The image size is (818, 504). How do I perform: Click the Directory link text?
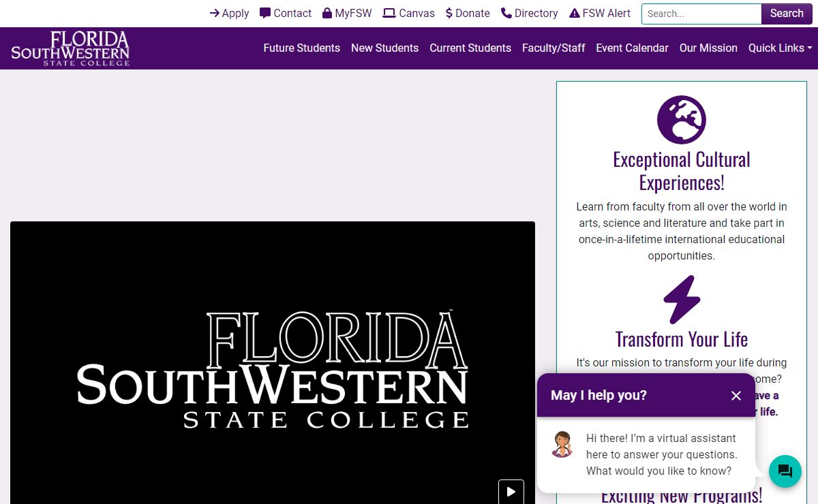coord(536,13)
